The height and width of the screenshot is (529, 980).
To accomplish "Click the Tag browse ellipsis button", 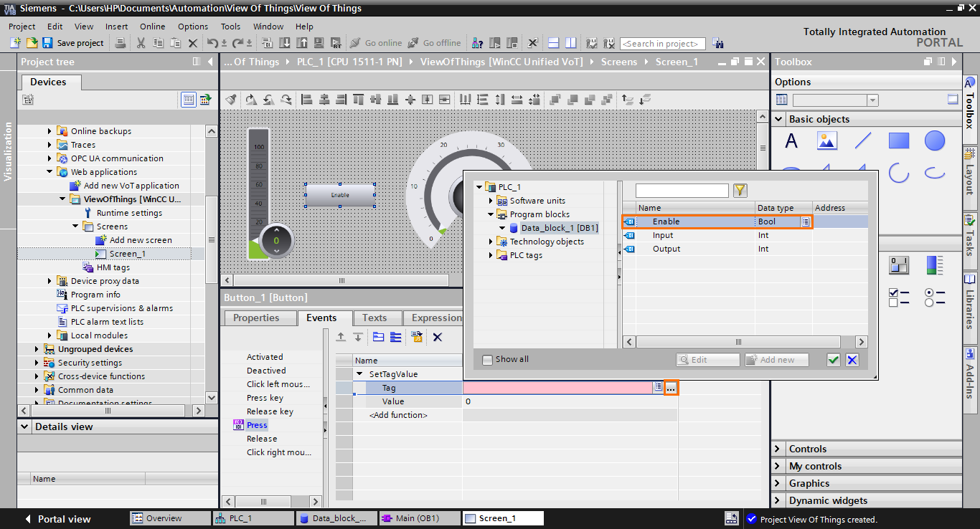I will coord(671,388).
